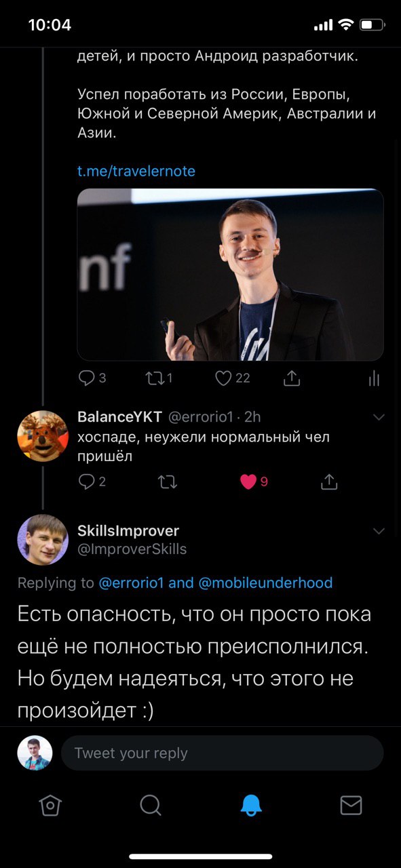View tweet analytics bar chart icon
The image size is (401, 868).
tap(374, 378)
